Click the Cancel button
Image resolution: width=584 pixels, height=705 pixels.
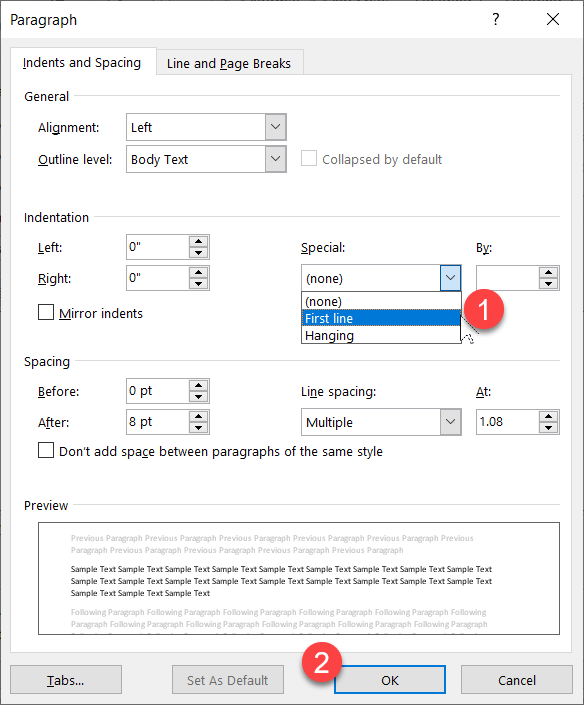(517, 680)
